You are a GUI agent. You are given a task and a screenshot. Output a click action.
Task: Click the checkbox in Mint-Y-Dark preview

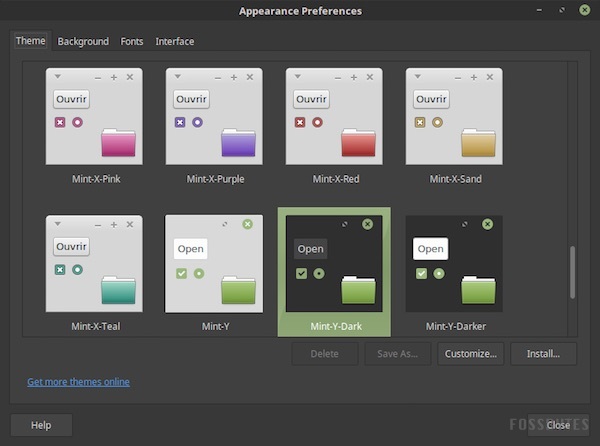coord(302,273)
